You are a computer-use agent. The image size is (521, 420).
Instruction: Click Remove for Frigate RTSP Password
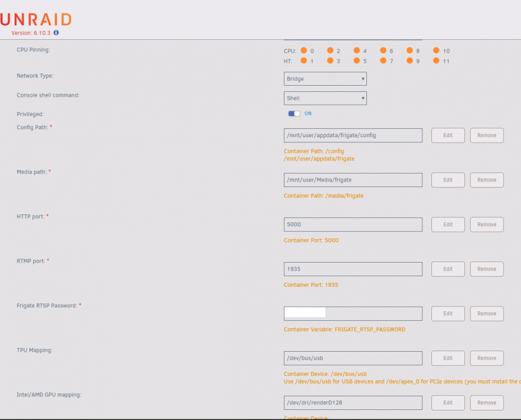pos(487,314)
